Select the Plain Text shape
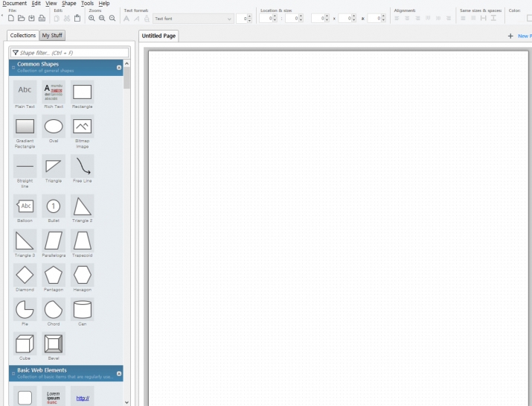Viewport: 532px width, 406px height. coord(25,95)
